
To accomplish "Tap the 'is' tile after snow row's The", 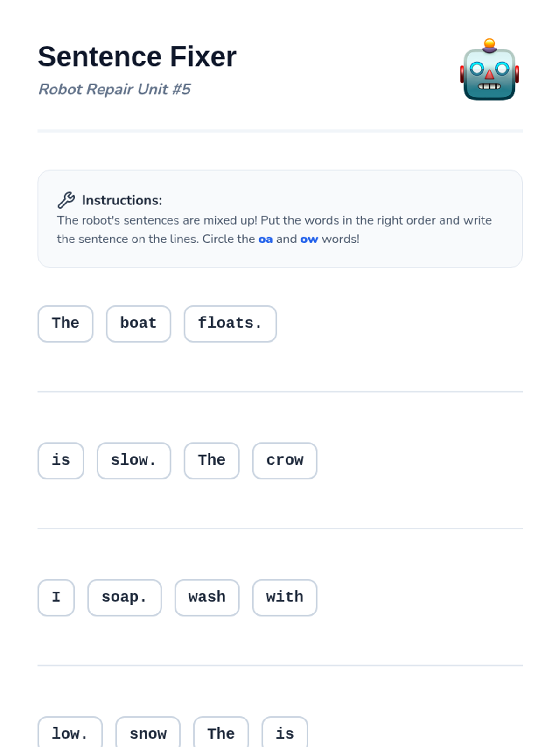I will point(285,733).
